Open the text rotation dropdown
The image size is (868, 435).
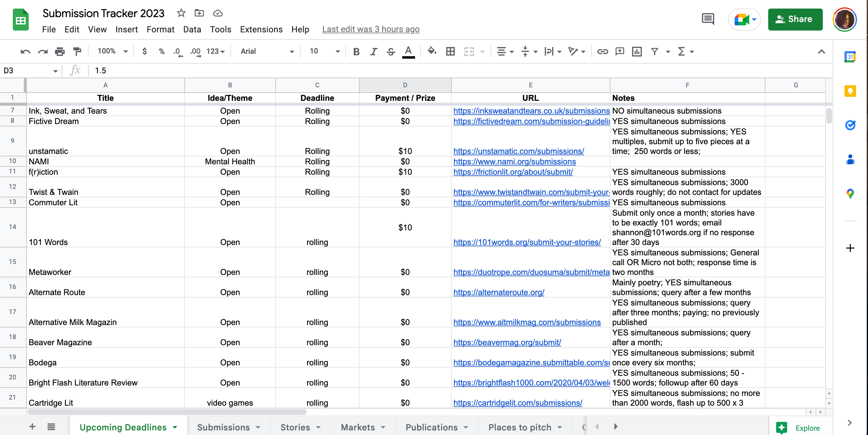(577, 52)
